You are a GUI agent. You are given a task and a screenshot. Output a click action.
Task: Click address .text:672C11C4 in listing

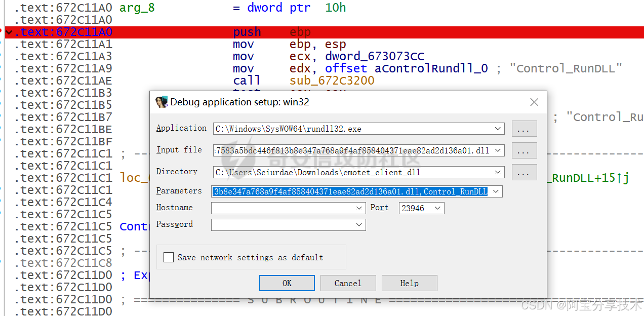tap(63, 202)
